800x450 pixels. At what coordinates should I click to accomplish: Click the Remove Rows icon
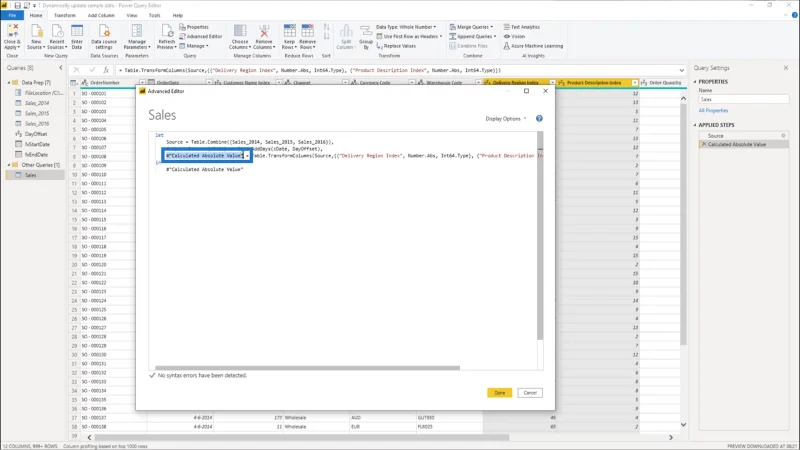click(307, 36)
